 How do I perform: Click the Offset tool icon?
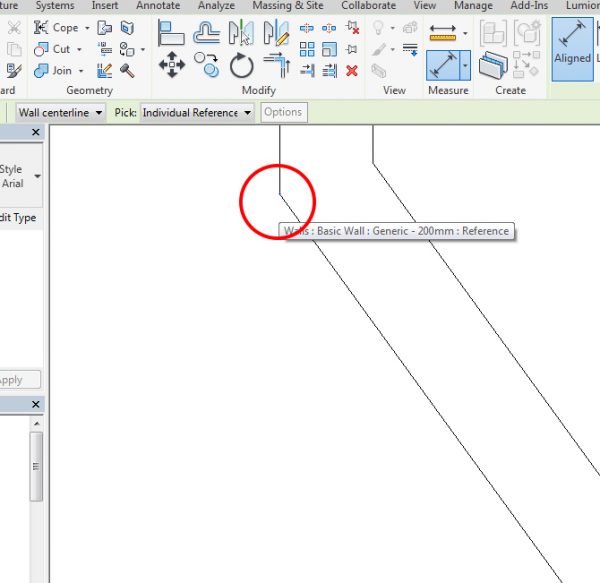[x=207, y=36]
